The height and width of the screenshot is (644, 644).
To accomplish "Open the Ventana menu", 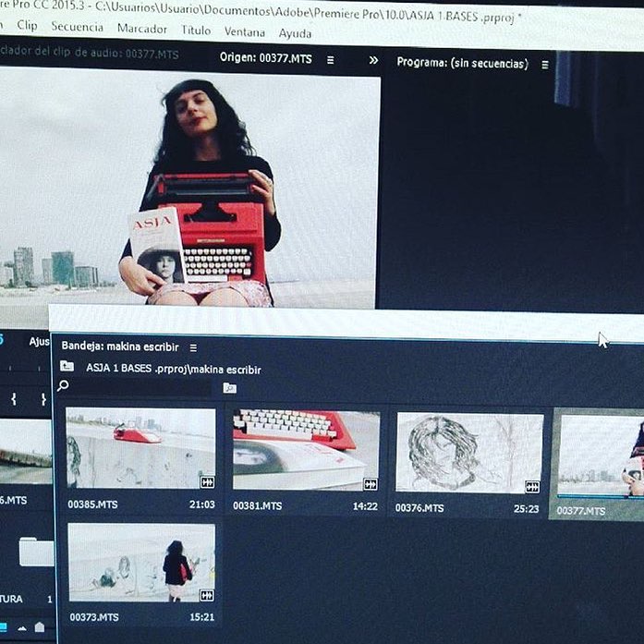I will pyautogui.click(x=244, y=32).
